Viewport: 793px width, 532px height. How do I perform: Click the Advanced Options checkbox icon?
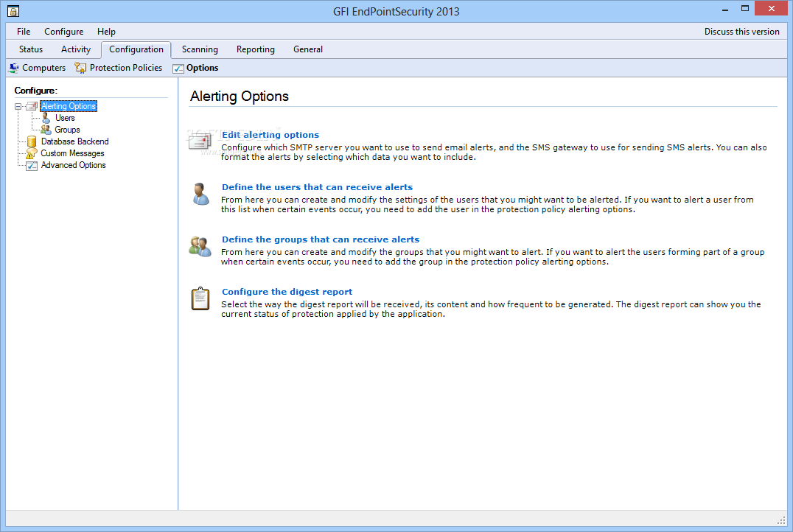coord(32,165)
